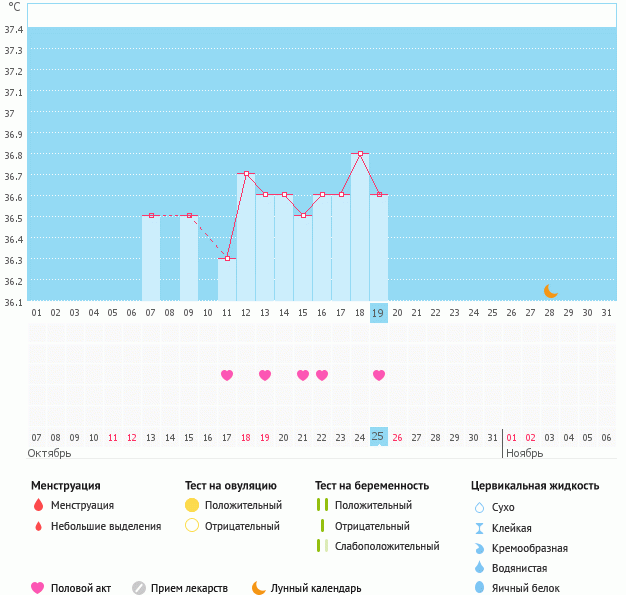Click the Яичный белок drop icon
This screenshot has height=595, width=626.
[479, 588]
